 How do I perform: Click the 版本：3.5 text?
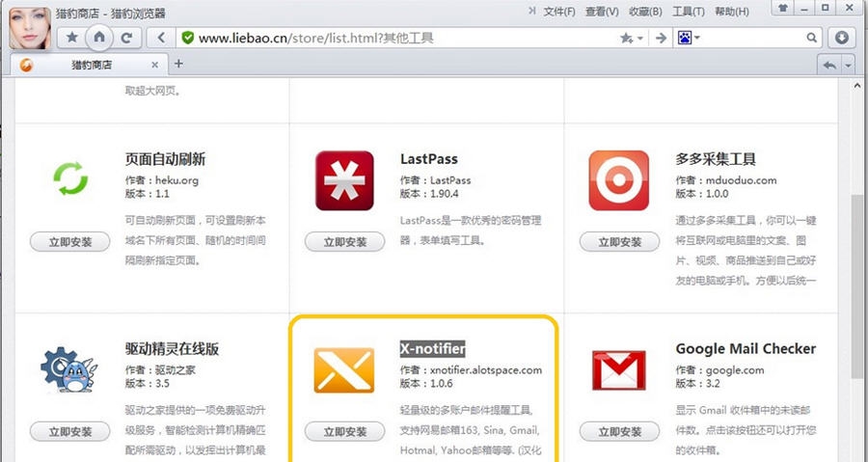148,384
